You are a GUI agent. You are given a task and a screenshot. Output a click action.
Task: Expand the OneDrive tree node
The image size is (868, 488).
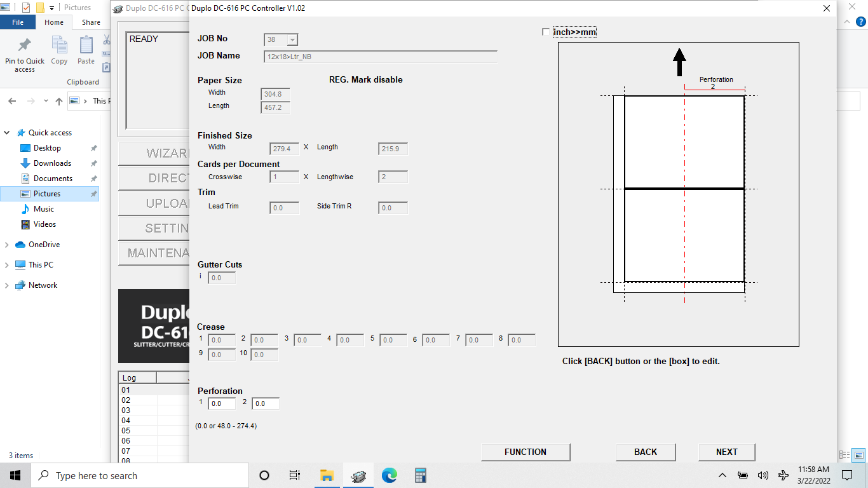point(7,245)
